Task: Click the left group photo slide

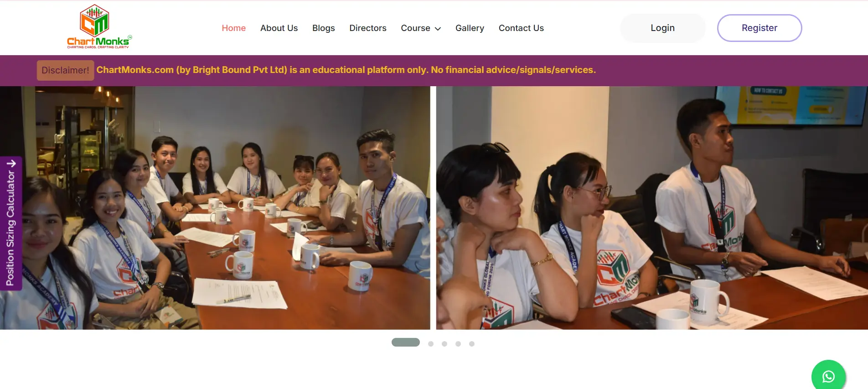Action: 215,208
